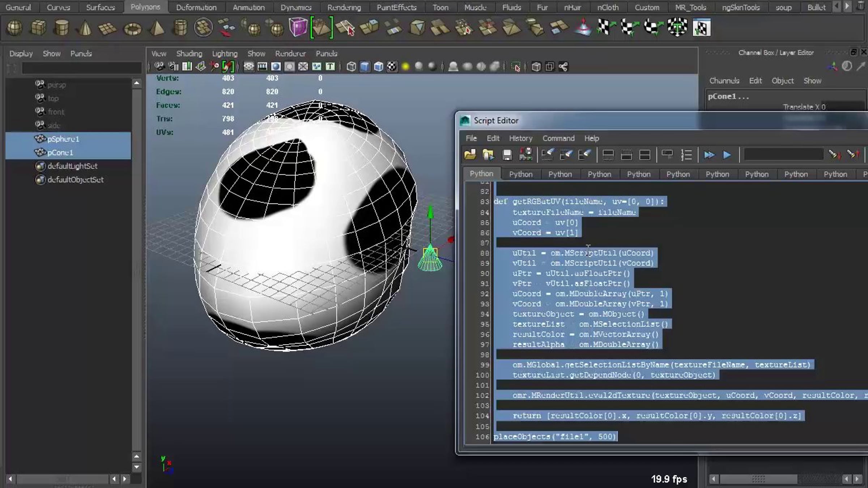The image size is (868, 488).
Task: Open a script with the folder icon
Action: point(470,155)
